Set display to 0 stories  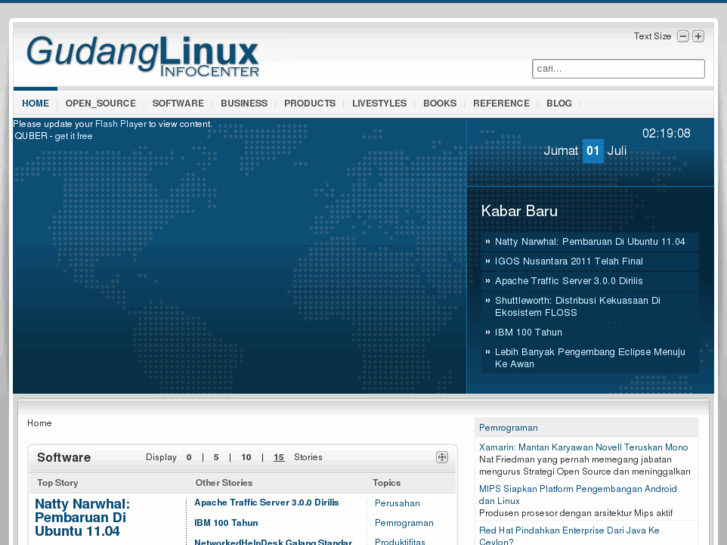pos(189,457)
